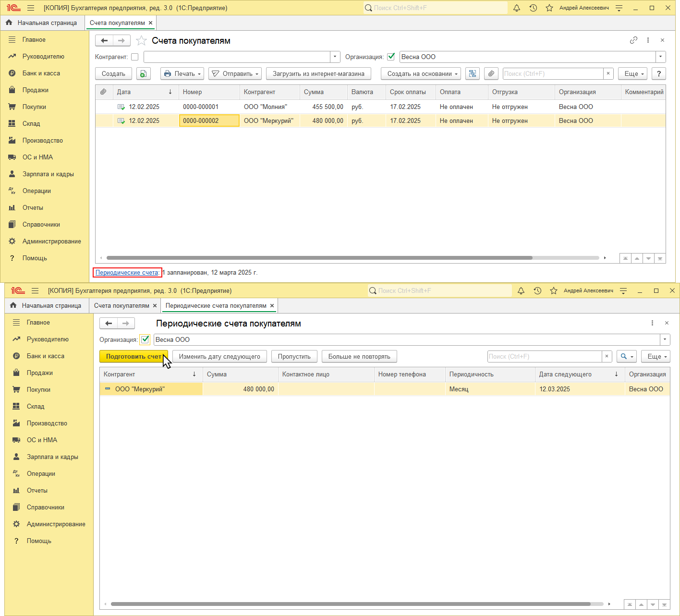This screenshot has width=680, height=616.
Task: Uncheck Организация checkbox beside Контрагент filter
Action: tap(391, 57)
